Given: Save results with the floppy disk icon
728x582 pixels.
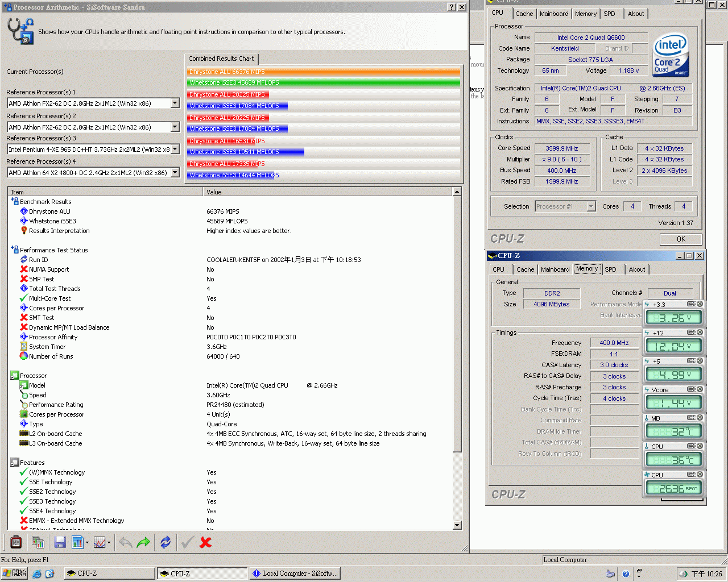Looking at the screenshot, I should point(60,542).
